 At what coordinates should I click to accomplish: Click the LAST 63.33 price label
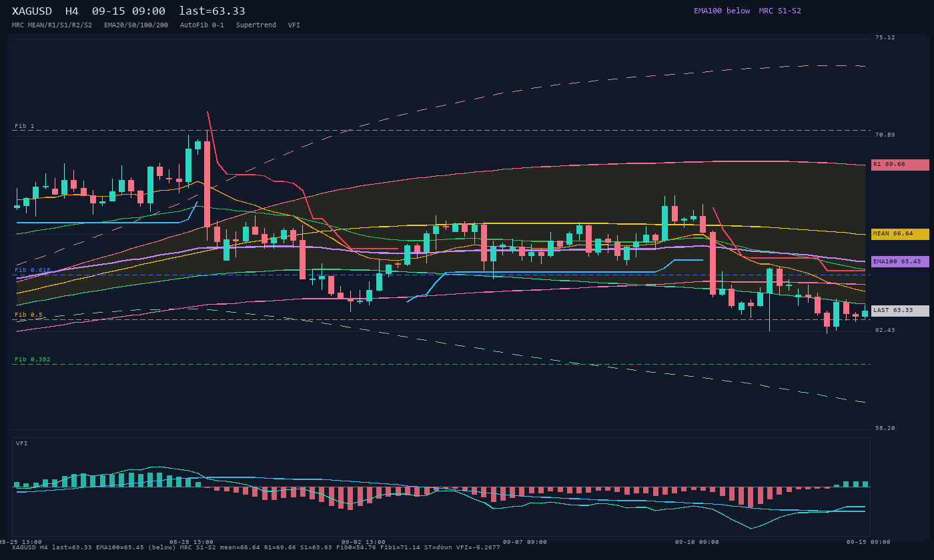click(x=900, y=311)
